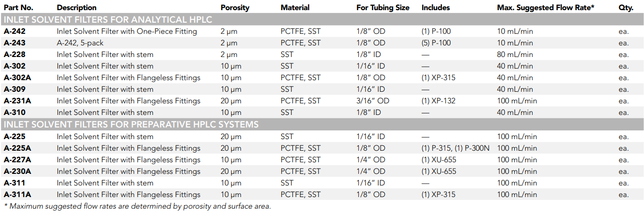Viewport: 644px width, 213px height.
Task: Click part number A-242
Action: (14, 31)
